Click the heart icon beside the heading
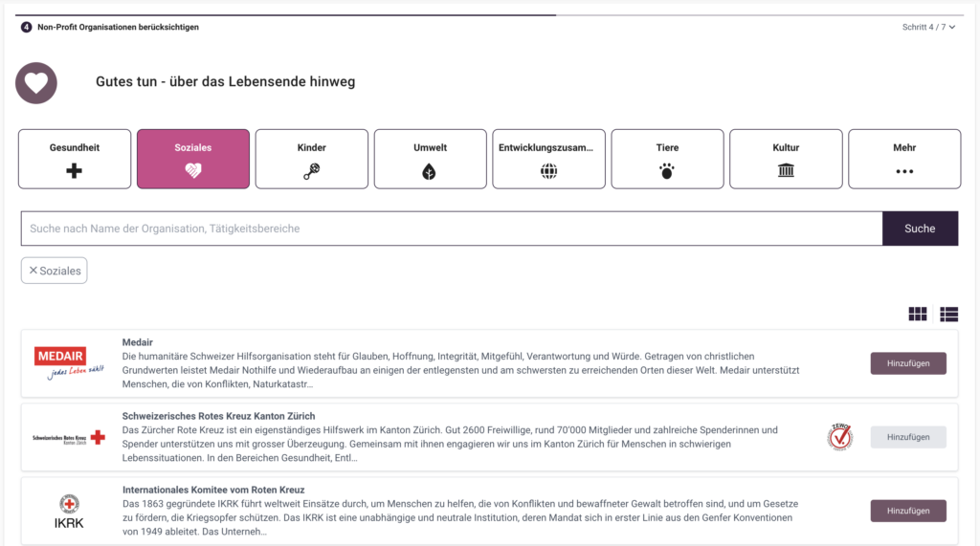The height and width of the screenshot is (546, 980). tap(36, 83)
